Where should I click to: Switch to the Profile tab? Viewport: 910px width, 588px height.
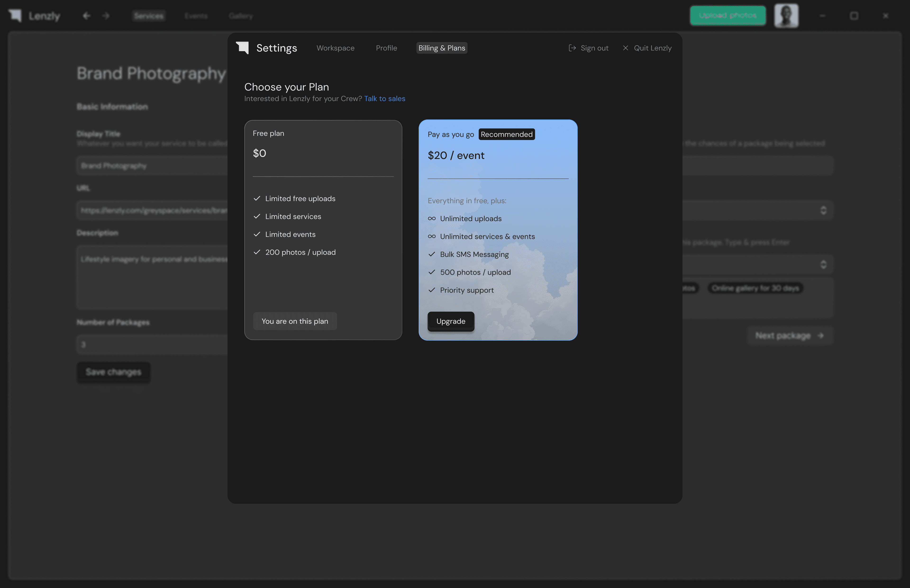[386, 48]
